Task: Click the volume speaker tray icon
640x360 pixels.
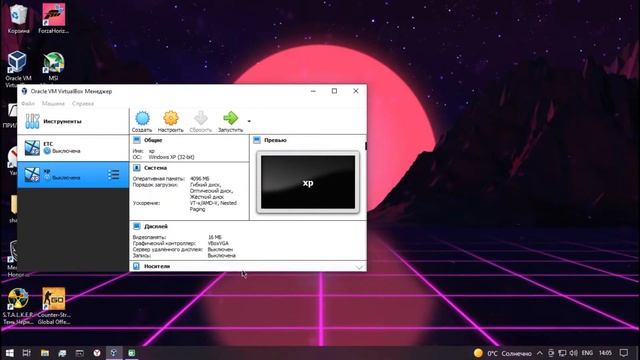Action: coord(573,353)
